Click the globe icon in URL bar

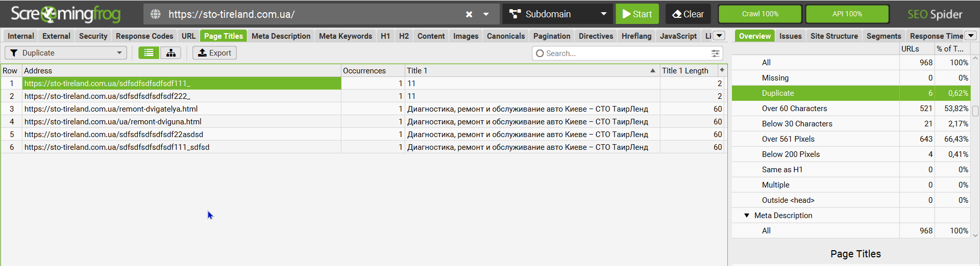coord(156,14)
